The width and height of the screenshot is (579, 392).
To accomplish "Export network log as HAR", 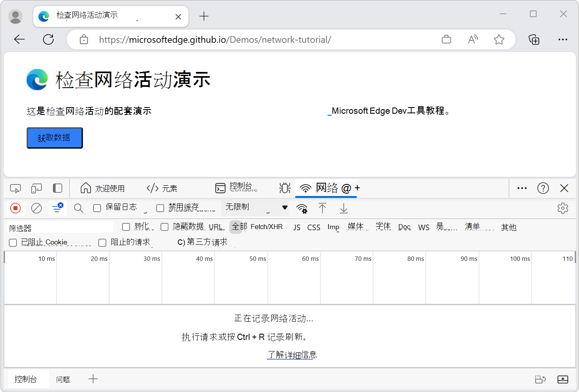I will (x=343, y=209).
